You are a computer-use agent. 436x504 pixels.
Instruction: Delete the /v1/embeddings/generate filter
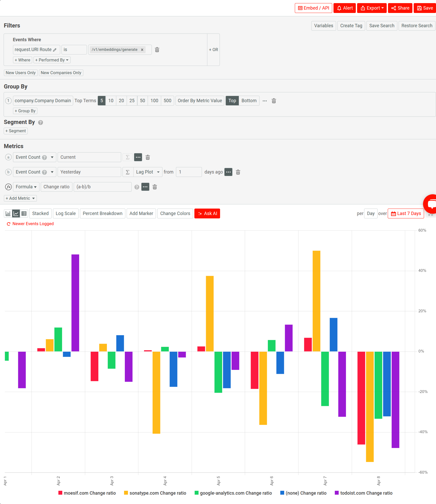142,50
